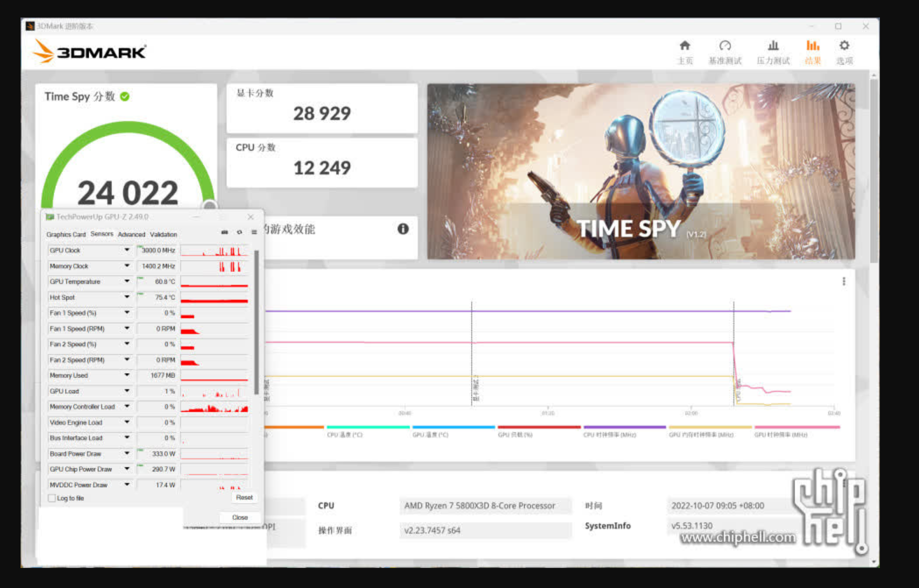Screen dimensions: 919x588
Task: Open the results bars icon
Action: point(812,46)
